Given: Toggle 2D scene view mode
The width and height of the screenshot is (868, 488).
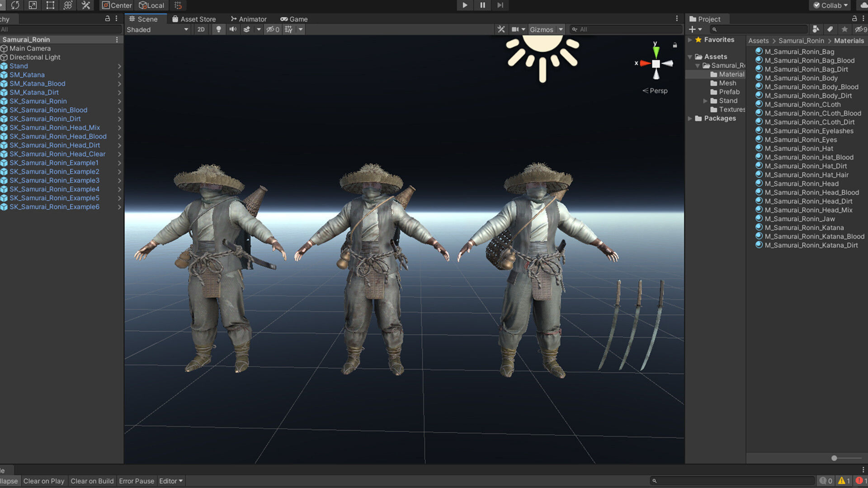Looking at the screenshot, I should (201, 29).
